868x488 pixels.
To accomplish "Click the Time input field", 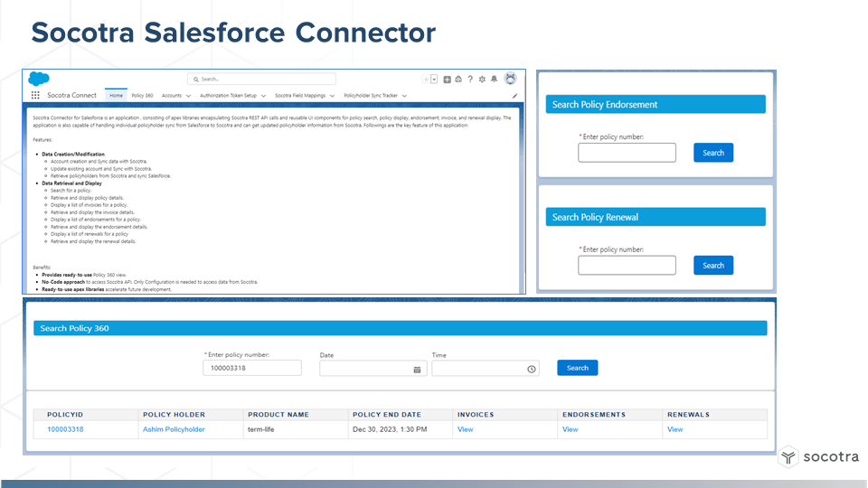I will click(x=486, y=369).
